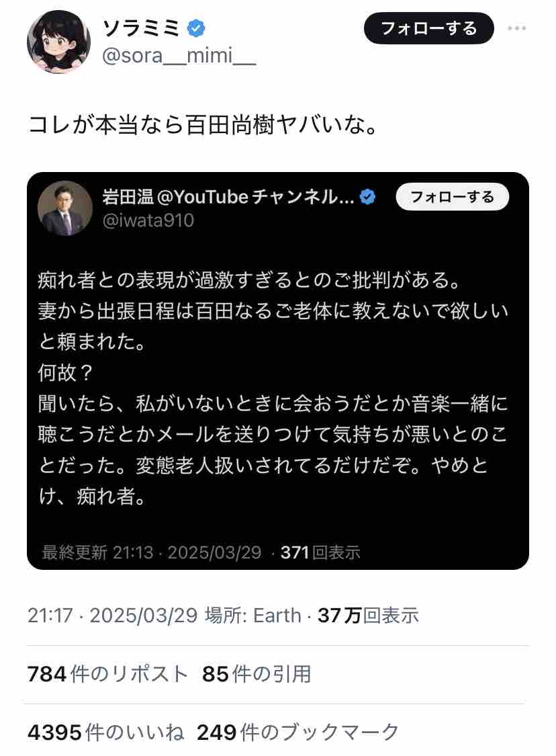The image size is (556, 756).
Task: Click ソラミミ's blue verified badge
Action: pos(195,28)
